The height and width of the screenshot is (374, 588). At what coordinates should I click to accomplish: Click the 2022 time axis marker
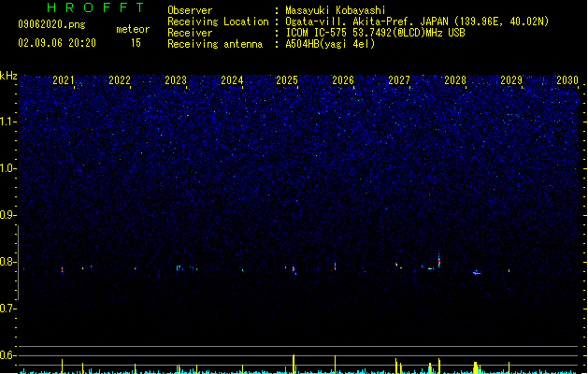pyautogui.click(x=120, y=80)
